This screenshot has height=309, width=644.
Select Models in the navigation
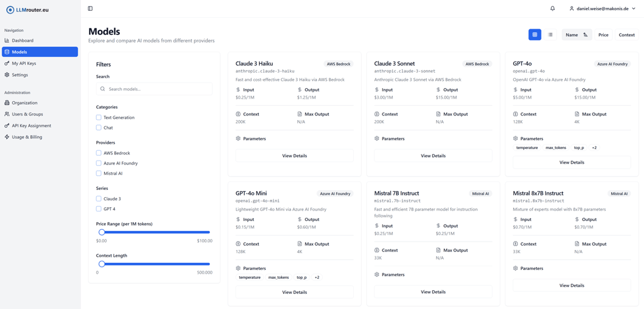[40, 52]
